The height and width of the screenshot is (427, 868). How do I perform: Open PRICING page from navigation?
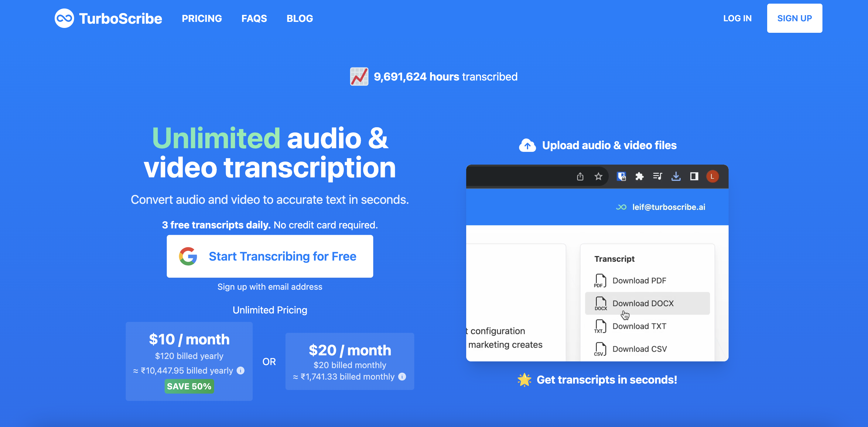tap(201, 18)
